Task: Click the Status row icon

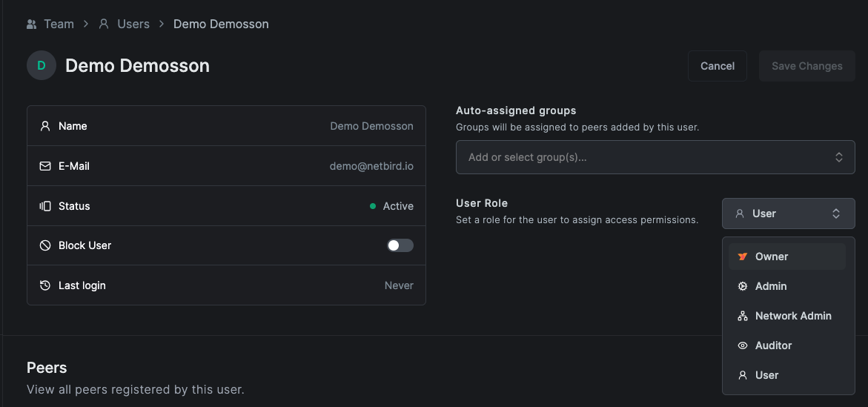Action: click(x=45, y=206)
